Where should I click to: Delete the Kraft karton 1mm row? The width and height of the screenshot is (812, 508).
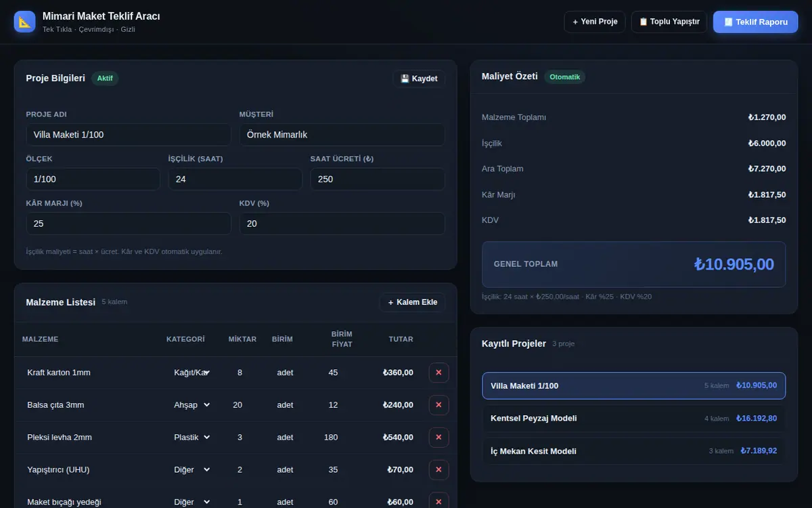(438, 373)
